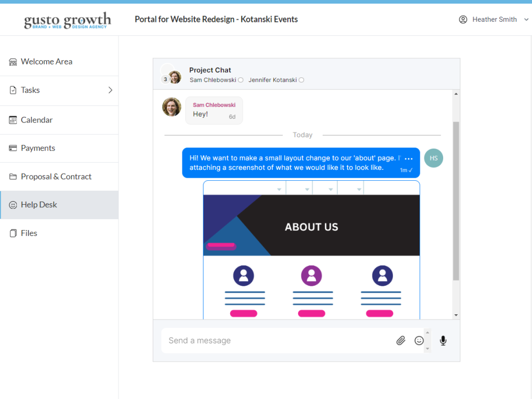
Task: Open the About Us screenshot attachment
Action: point(312,250)
